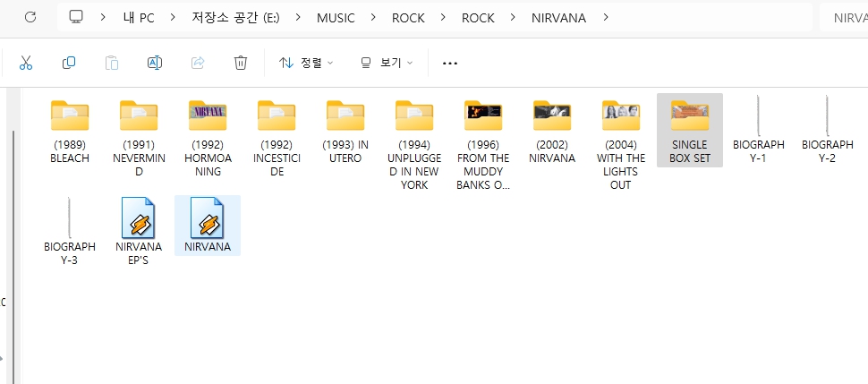Select the (1992) HORMOANING folder
Screen dimensions: 868x384
208,138
